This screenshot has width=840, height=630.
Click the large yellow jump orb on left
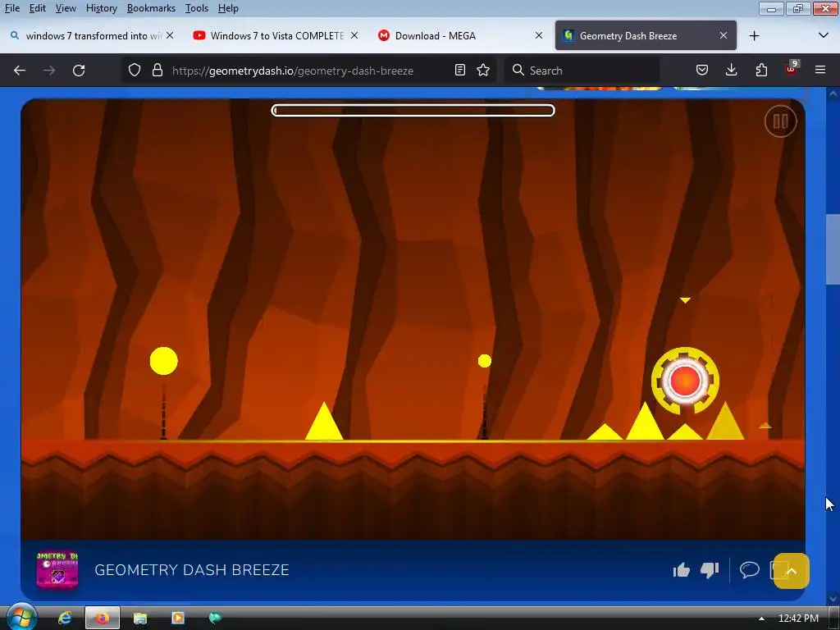click(x=163, y=361)
